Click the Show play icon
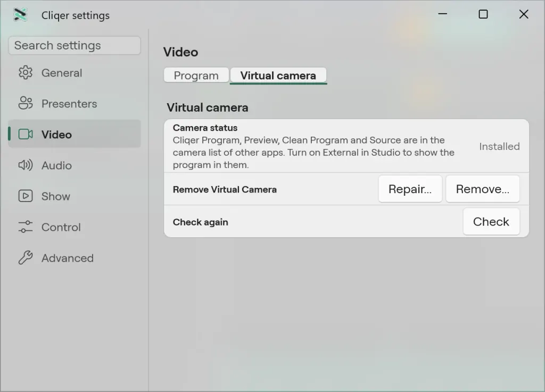The height and width of the screenshot is (392, 545). (26, 196)
